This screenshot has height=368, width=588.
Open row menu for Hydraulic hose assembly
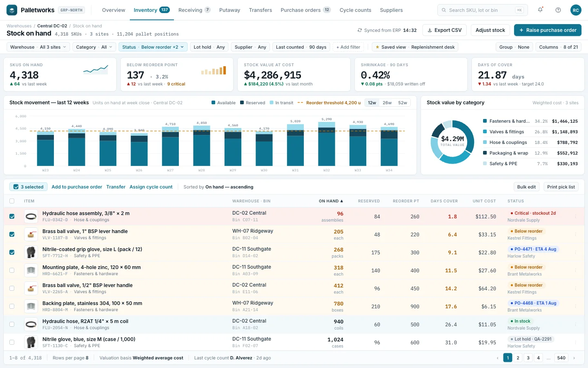tap(576, 217)
